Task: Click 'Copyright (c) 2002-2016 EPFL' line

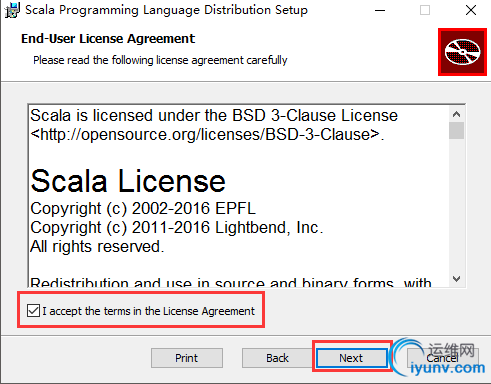Action: click(x=143, y=209)
